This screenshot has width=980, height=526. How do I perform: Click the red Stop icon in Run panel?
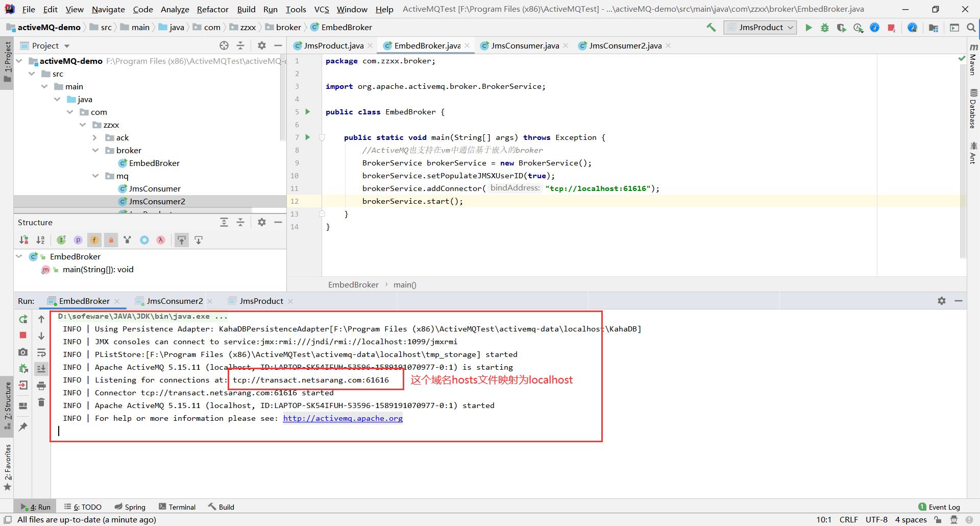(23, 335)
